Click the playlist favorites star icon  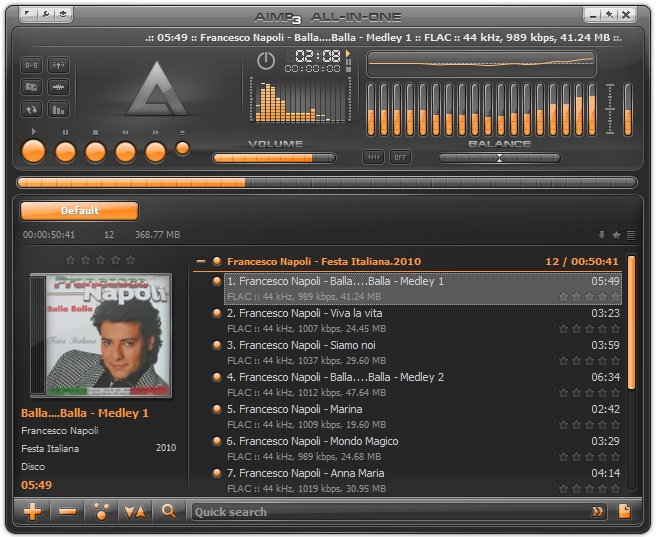tap(616, 235)
